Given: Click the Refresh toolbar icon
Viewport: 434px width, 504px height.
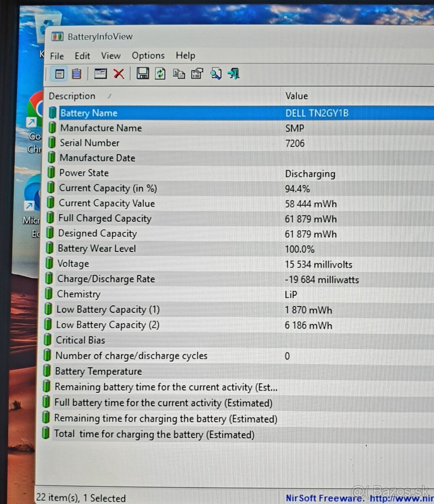Looking at the screenshot, I should [160, 73].
